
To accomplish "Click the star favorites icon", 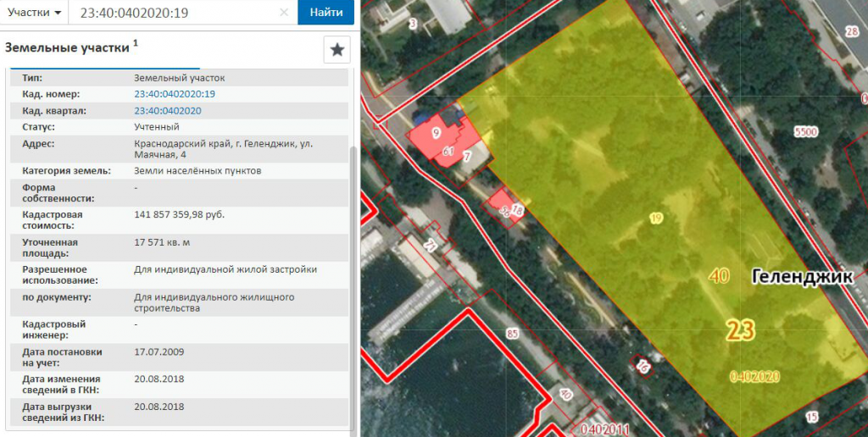I will point(337,50).
